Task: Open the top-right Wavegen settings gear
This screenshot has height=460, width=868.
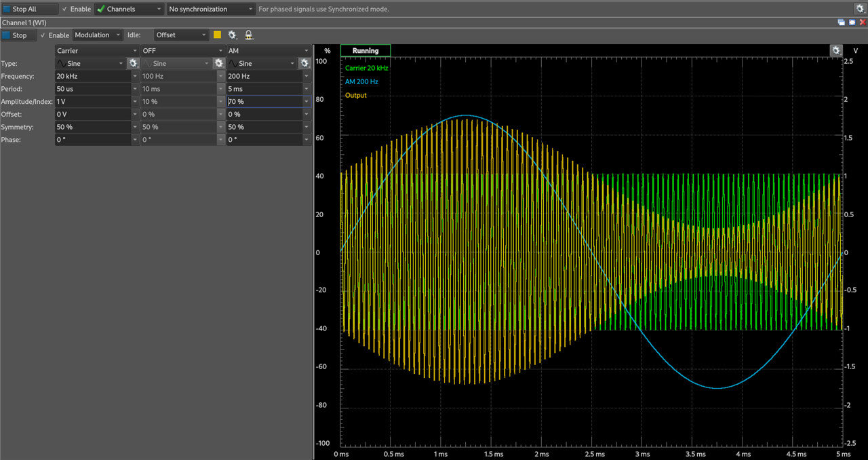Action: (860, 9)
